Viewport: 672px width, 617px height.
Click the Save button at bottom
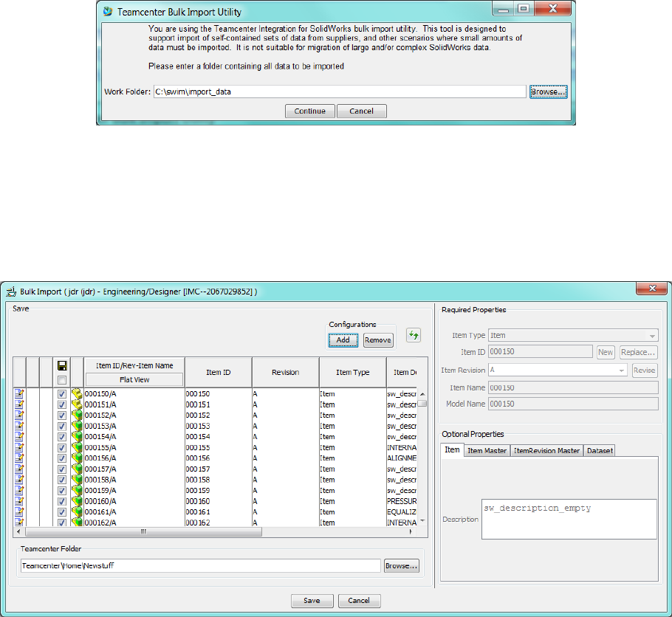(312, 601)
